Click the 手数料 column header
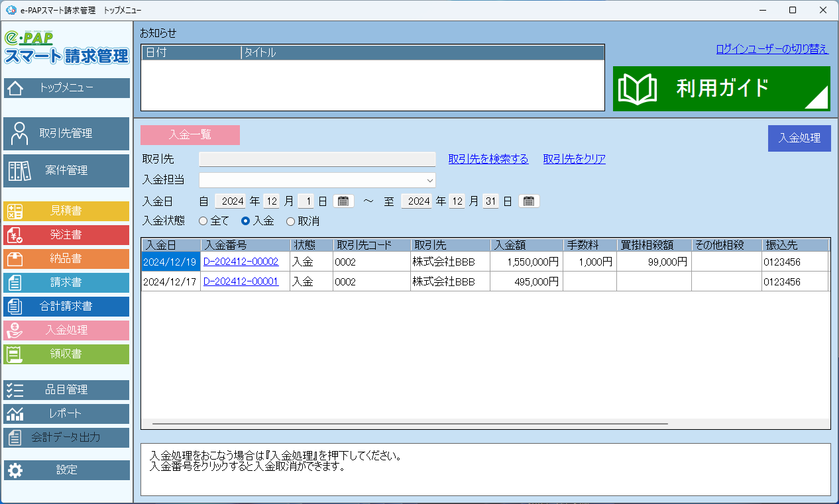This screenshot has height=504, width=839. coord(590,245)
